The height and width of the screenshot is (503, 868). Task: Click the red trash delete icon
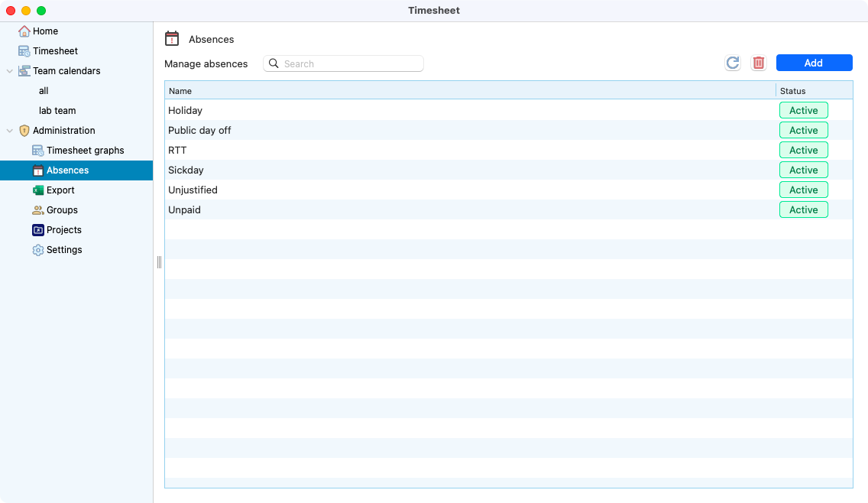[759, 63]
